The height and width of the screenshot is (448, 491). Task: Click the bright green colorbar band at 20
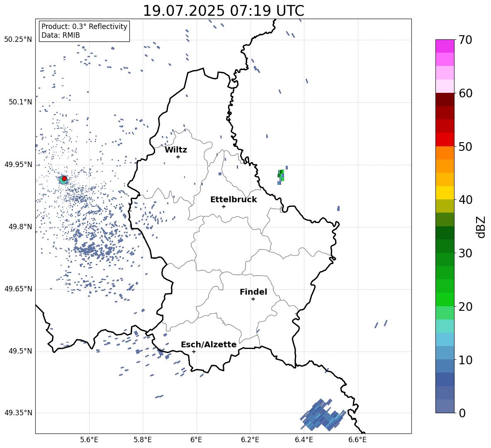point(445,299)
